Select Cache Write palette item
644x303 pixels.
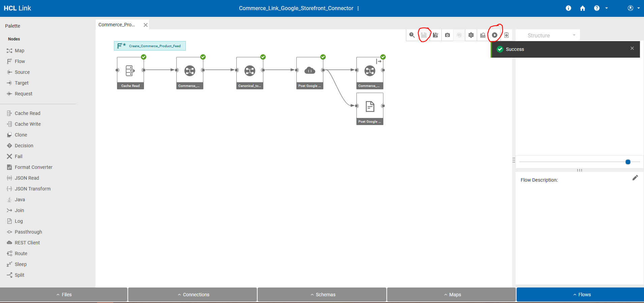click(x=24, y=124)
